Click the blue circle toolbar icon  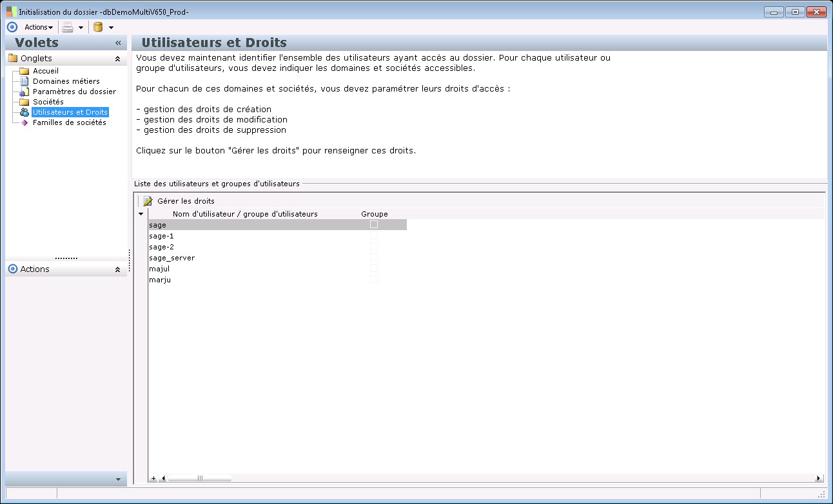12,27
